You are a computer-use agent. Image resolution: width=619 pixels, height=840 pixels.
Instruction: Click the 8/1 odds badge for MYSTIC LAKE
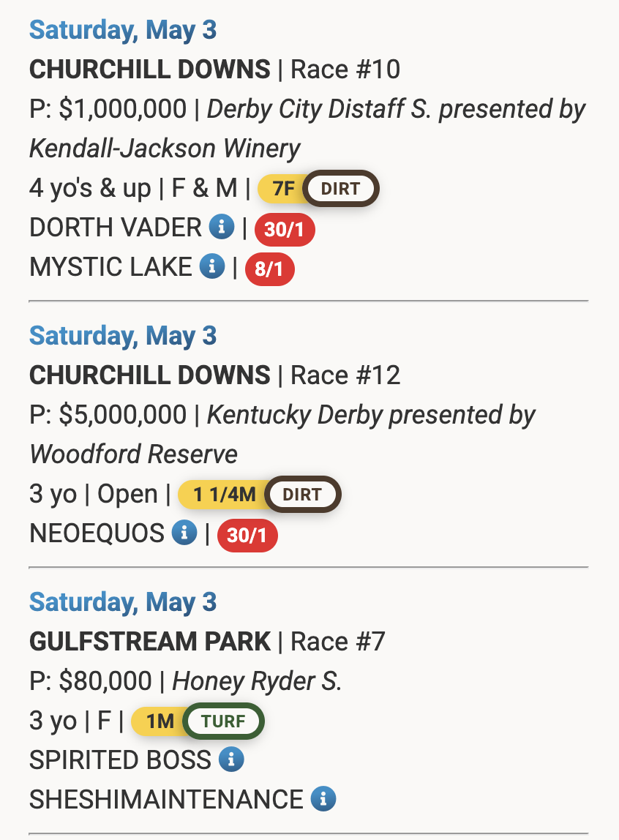pyautogui.click(x=269, y=269)
